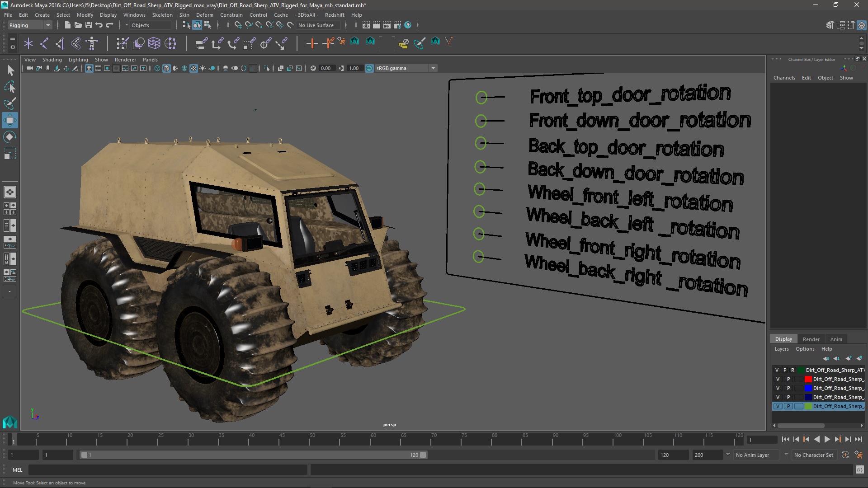Image resolution: width=868 pixels, height=488 pixels.
Task: Expand the sRGB gamma view transform dropdown
Action: point(433,68)
